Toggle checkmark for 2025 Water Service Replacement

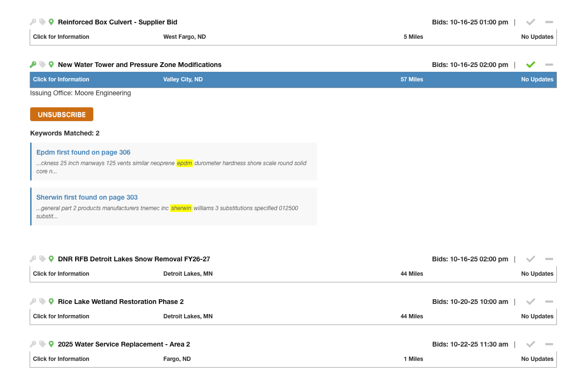click(530, 344)
